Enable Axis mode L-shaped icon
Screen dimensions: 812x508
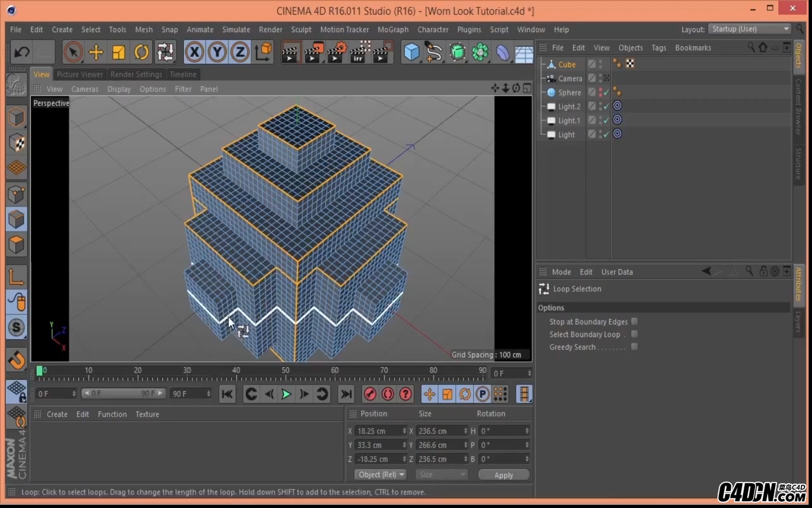tap(16, 277)
